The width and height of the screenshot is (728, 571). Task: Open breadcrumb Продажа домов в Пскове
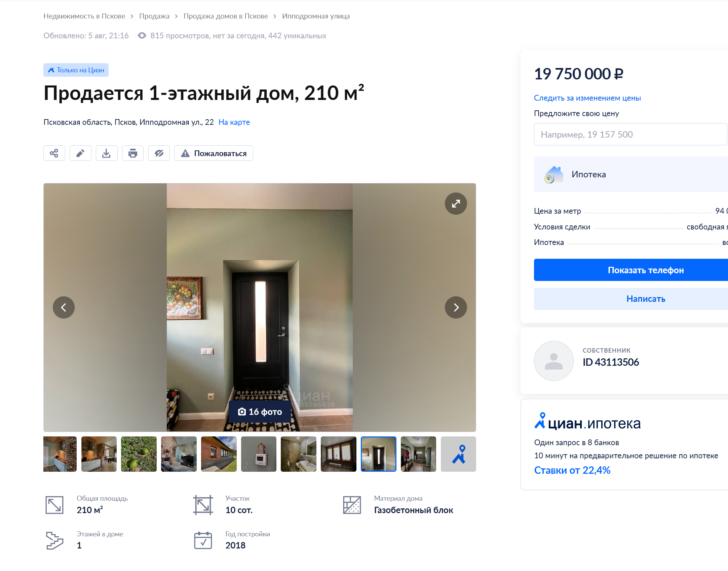pyautogui.click(x=226, y=16)
